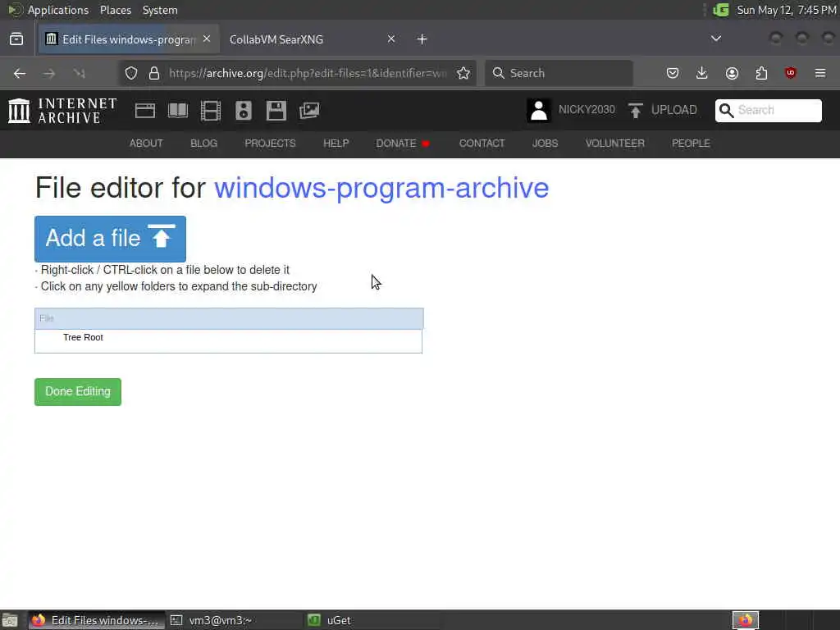Open the System menu
The height and width of the screenshot is (630, 840).
[160, 10]
